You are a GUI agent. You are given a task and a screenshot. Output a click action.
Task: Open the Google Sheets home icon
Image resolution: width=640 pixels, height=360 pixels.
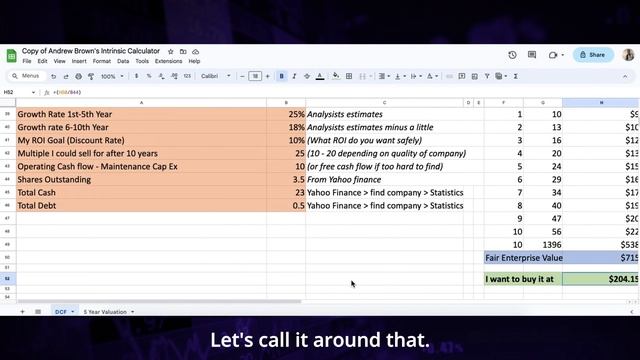click(x=11, y=56)
